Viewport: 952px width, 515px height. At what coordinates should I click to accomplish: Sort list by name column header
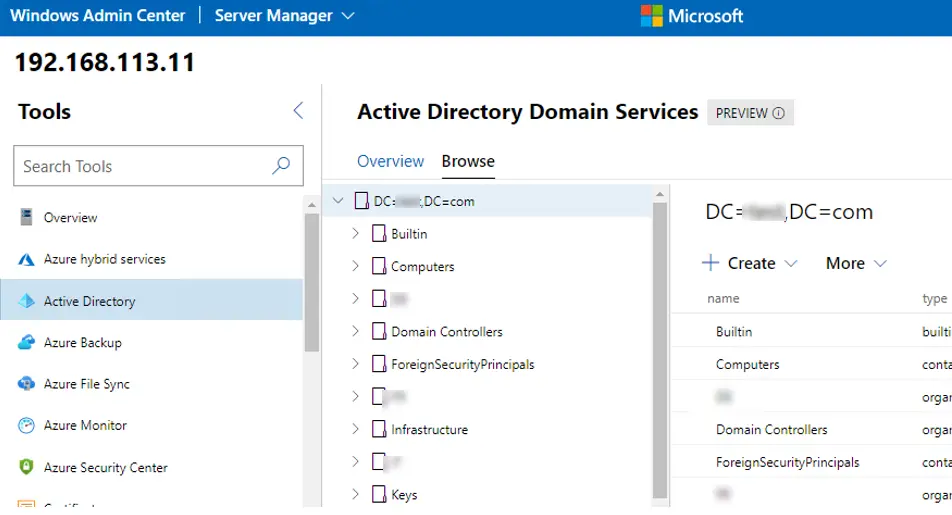[x=723, y=298]
